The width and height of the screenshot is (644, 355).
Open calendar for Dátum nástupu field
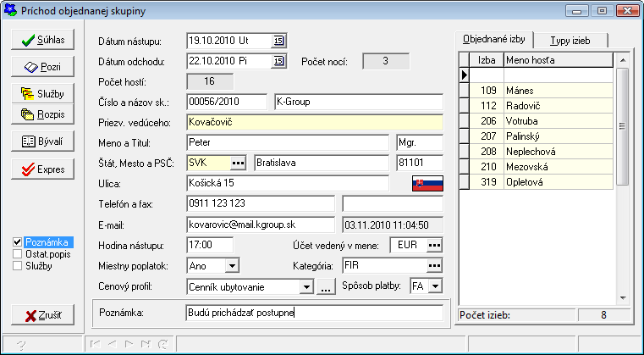(278, 41)
